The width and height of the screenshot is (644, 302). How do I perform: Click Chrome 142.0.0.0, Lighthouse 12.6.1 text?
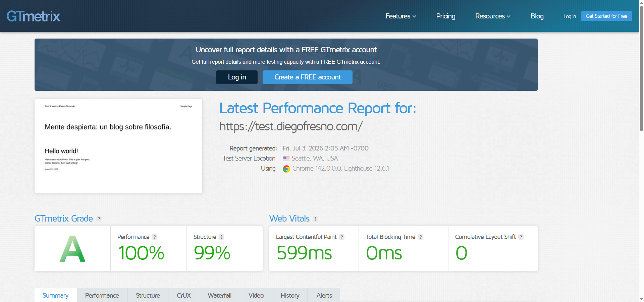point(341,168)
